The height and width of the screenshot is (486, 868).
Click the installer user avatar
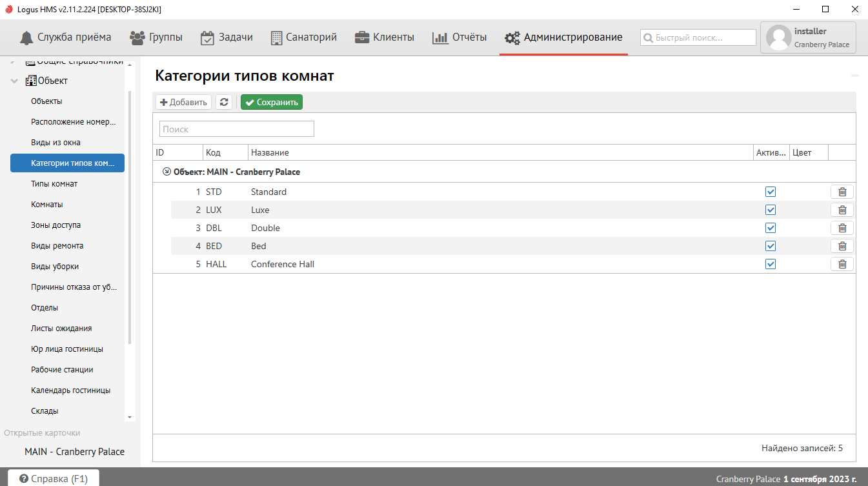[778, 37]
